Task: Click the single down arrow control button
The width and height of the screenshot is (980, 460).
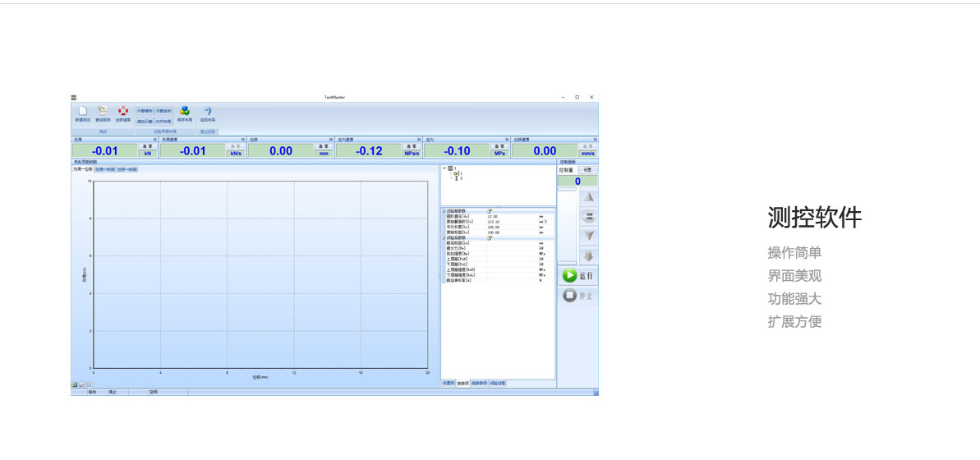Action: pyautogui.click(x=588, y=236)
